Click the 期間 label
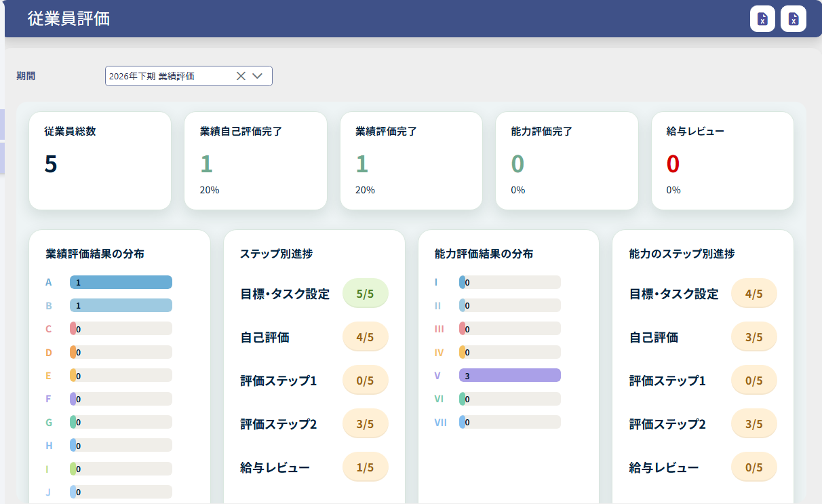 26,76
